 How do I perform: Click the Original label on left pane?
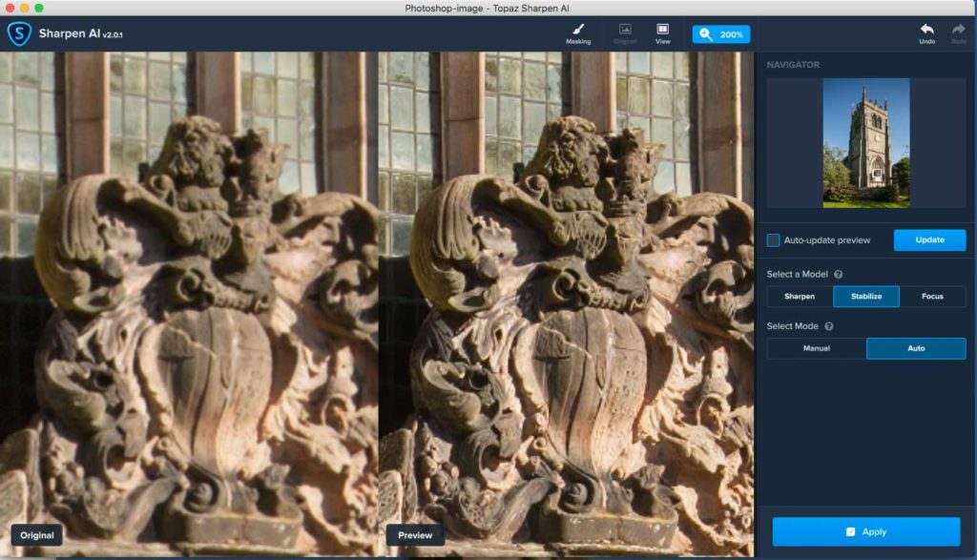pyautogui.click(x=37, y=535)
